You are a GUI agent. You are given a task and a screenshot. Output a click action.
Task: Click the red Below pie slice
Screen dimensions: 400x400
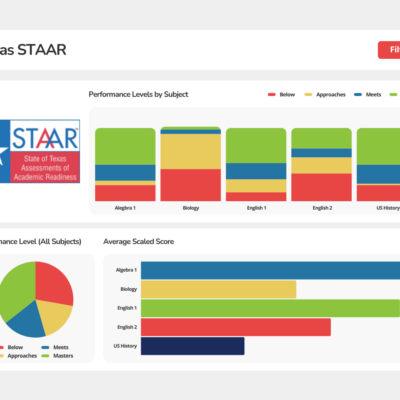click(x=53, y=283)
